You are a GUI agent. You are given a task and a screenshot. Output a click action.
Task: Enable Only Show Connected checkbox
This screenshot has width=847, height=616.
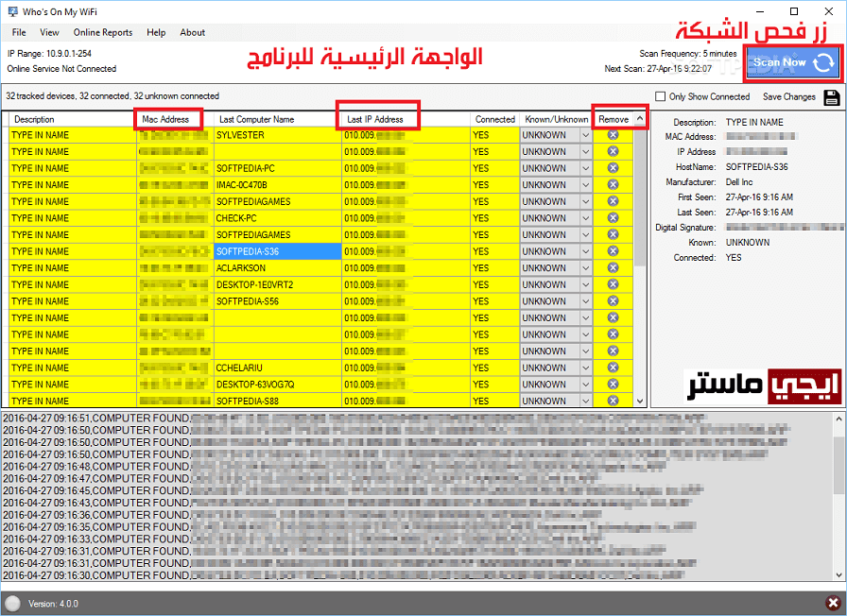click(x=660, y=96)
